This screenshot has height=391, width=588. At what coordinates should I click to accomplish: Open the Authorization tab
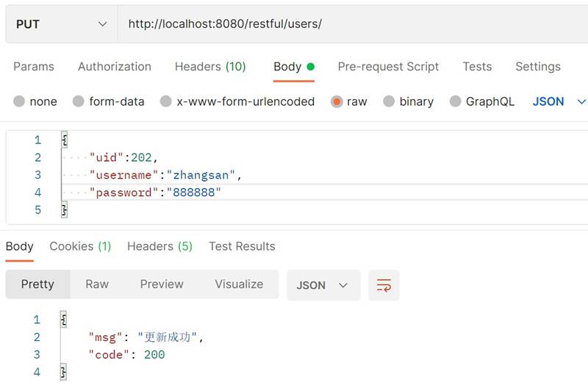coord(115,66)
